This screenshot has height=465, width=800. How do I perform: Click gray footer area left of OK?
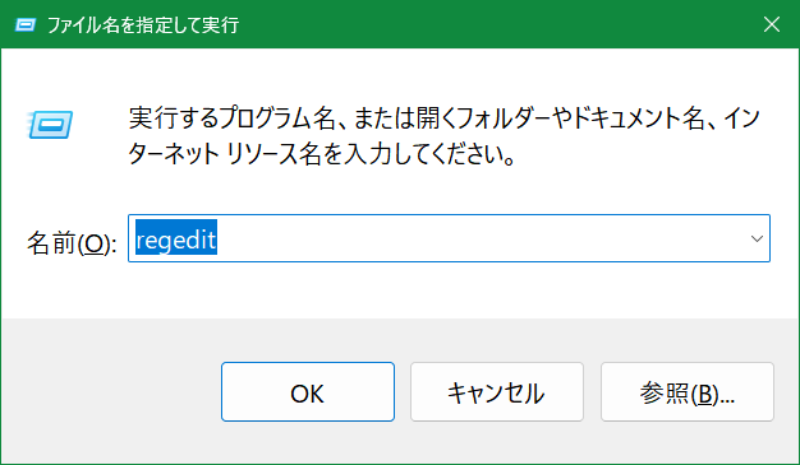pyautogui.click(x=110, y=392)
